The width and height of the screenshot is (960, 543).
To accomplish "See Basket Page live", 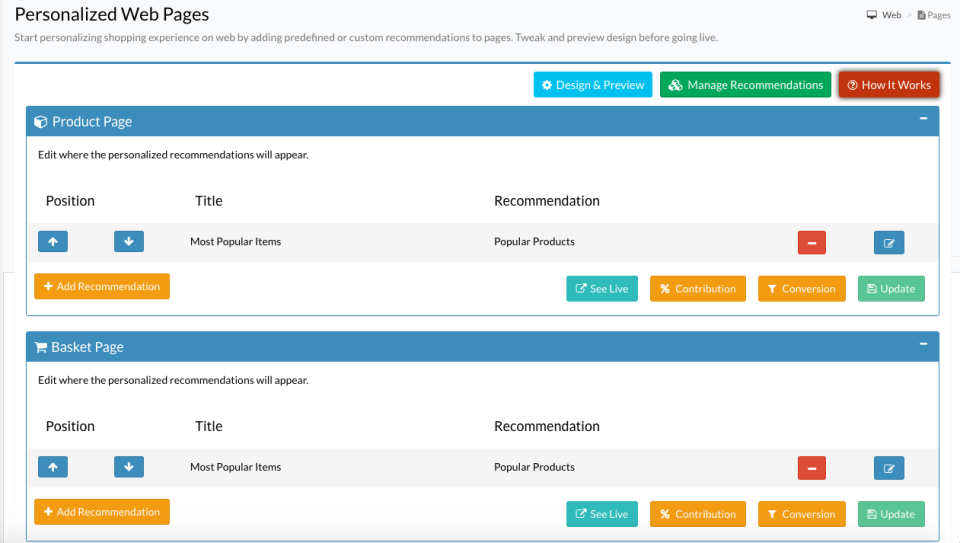I will pyautogui.click(x=602, y=514).
